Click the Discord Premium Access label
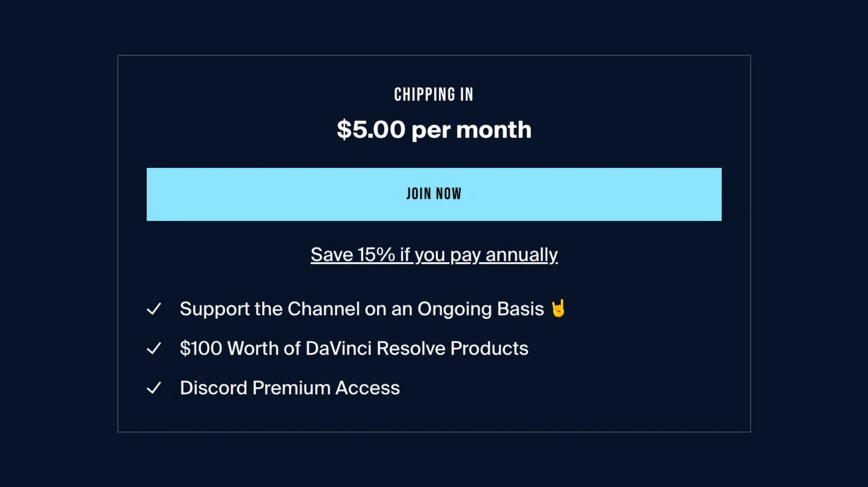The image size is (868, 487). [x=290, y=387]
